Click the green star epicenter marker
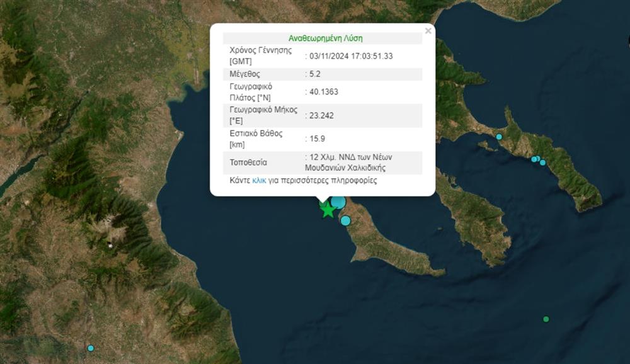Viewport: 630px width, 364px height. click(328, 210)
